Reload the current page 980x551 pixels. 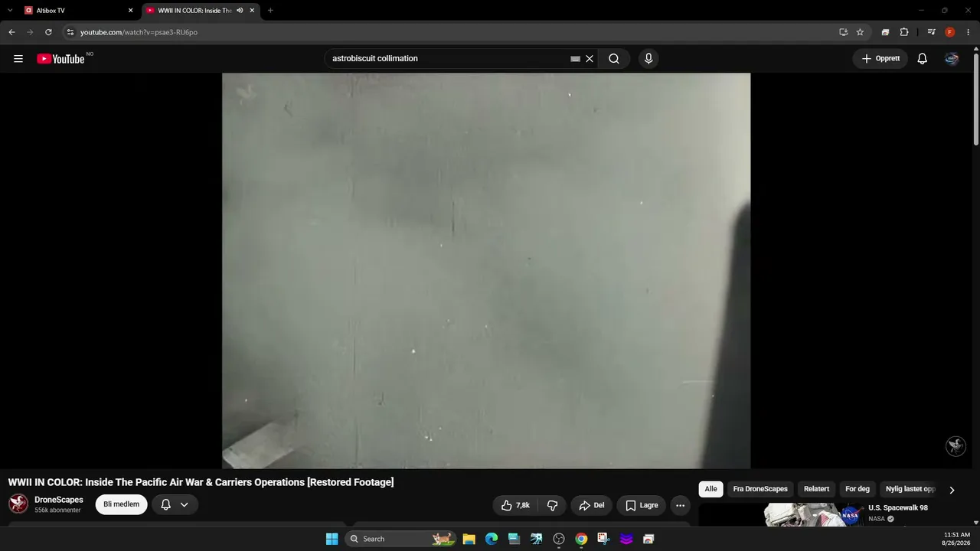[x=48, y=32]
